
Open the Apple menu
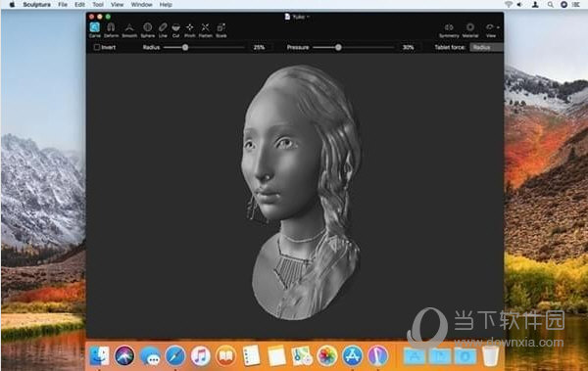(x=12, y=5)
